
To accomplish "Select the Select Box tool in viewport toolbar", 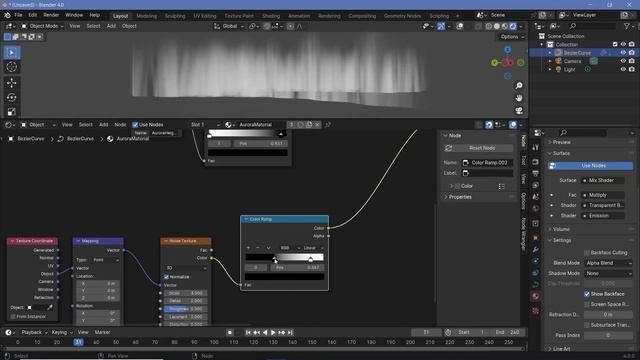I will pyautogui.click(x=11, y=53).
